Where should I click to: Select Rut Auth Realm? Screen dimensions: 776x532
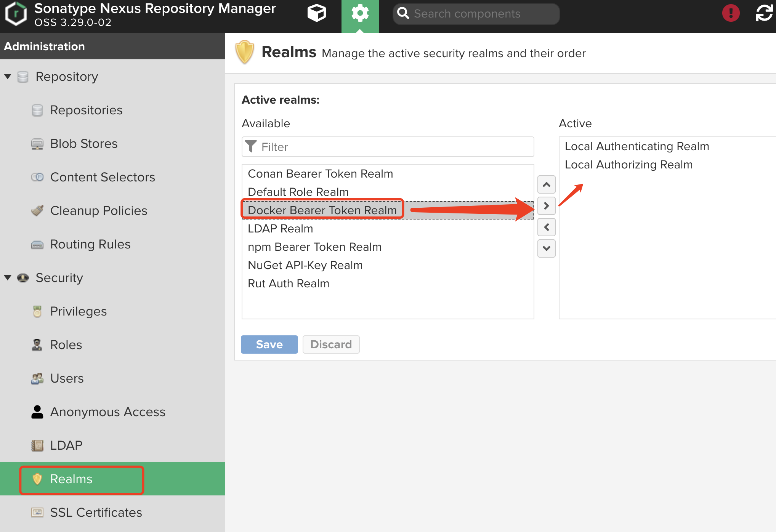coord(388,284)
